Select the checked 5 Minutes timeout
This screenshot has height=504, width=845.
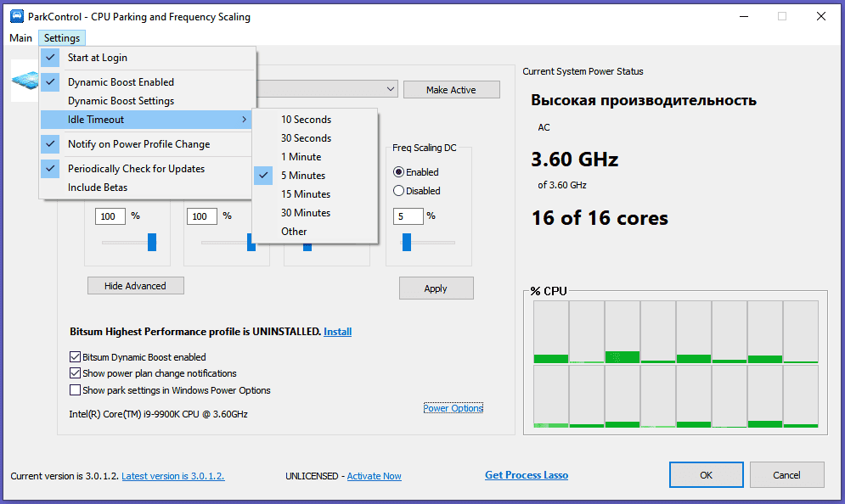[x=315, y=176]
